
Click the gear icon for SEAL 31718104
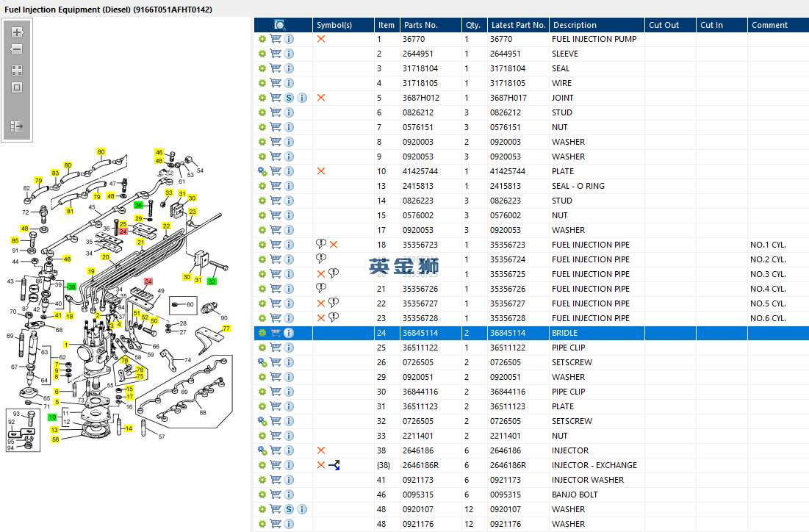pos(262,68)
